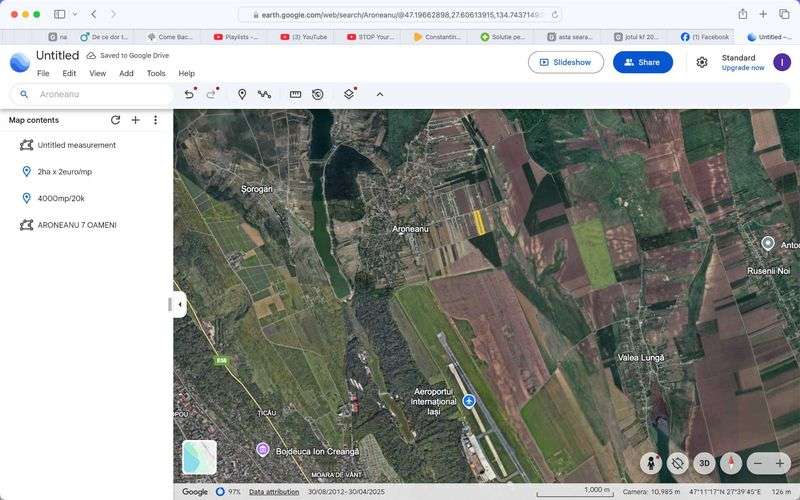Reload the page in browser
The width and height of the screenshot is (800, 500).
[x=555, y=15]
